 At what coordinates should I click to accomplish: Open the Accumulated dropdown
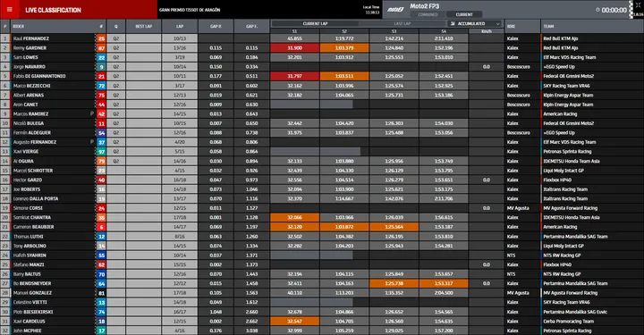click(475, 24)
